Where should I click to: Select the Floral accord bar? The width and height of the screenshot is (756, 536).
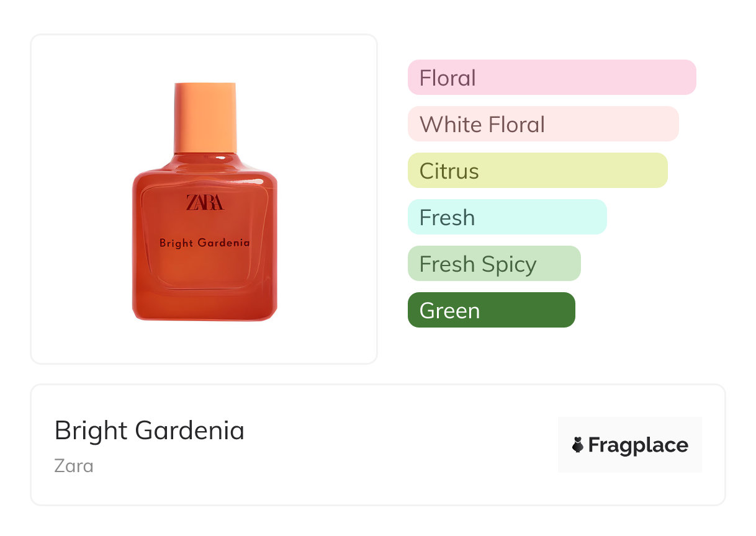[551, 78]
